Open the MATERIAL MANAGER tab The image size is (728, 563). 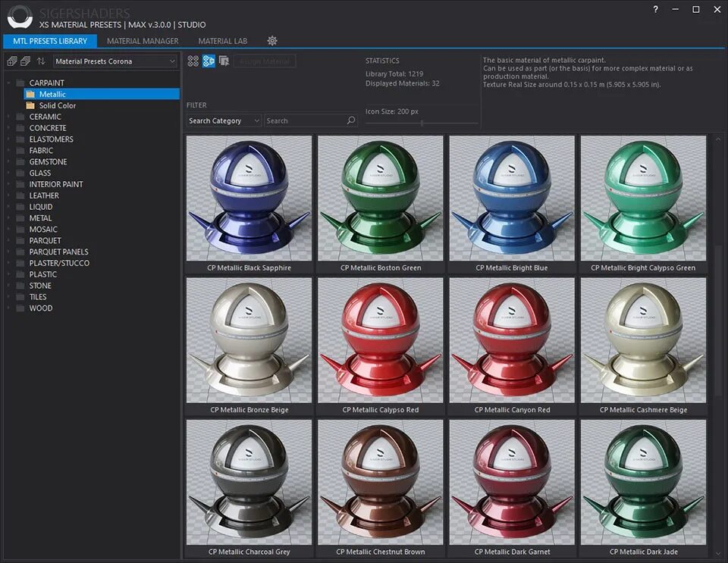(143, 41)
